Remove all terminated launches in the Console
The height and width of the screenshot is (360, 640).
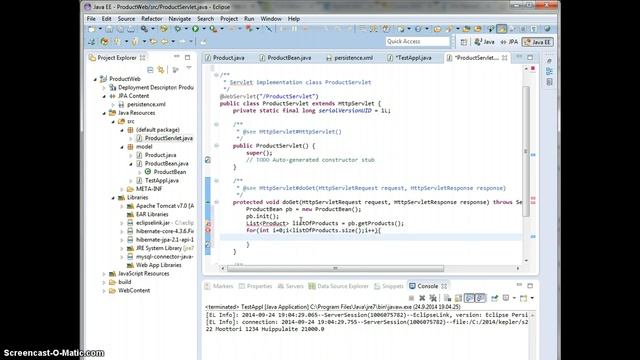[x=433, y=298]
